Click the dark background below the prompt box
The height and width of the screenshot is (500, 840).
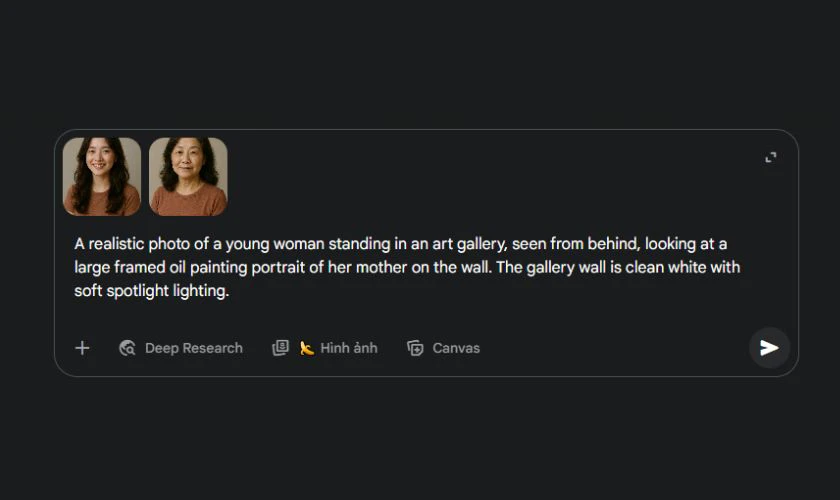click(420, 440)
